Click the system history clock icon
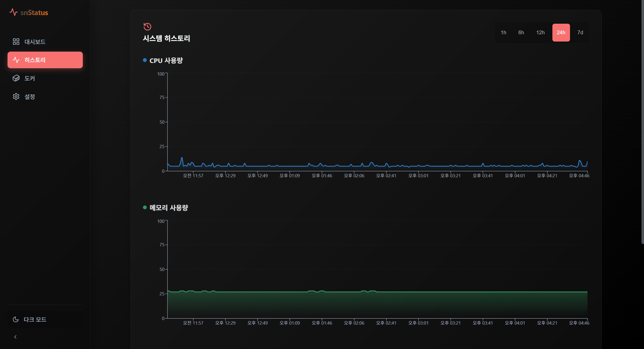 147,26
